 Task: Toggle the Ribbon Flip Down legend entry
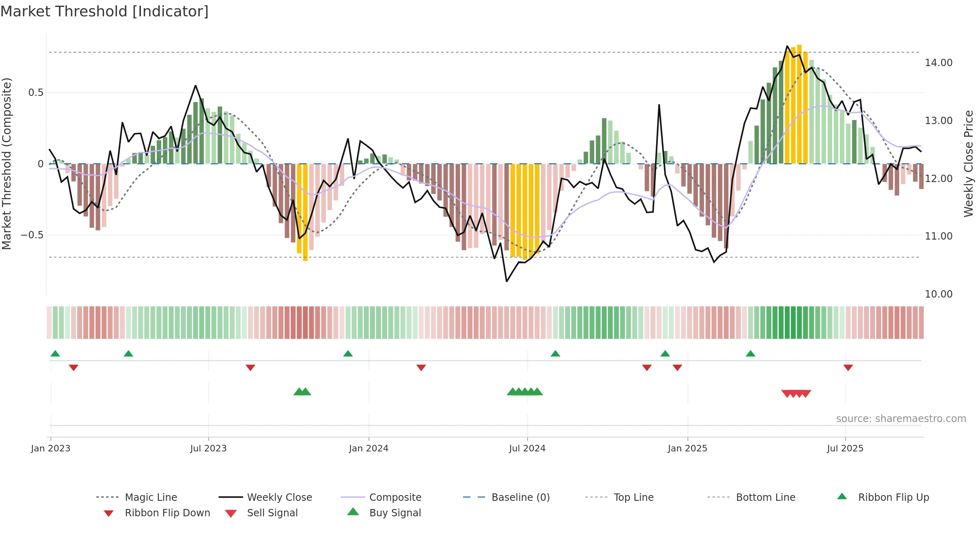[157, 513]
